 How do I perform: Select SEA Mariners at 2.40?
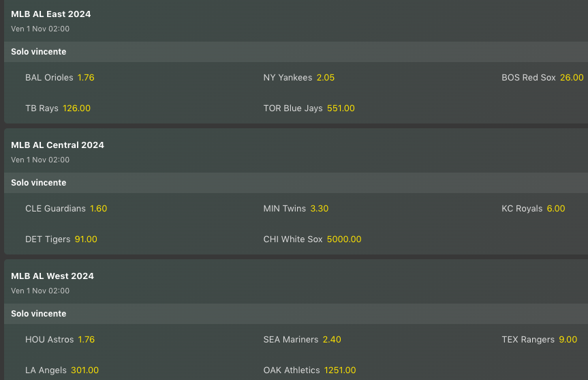click(x=332, y=340)
